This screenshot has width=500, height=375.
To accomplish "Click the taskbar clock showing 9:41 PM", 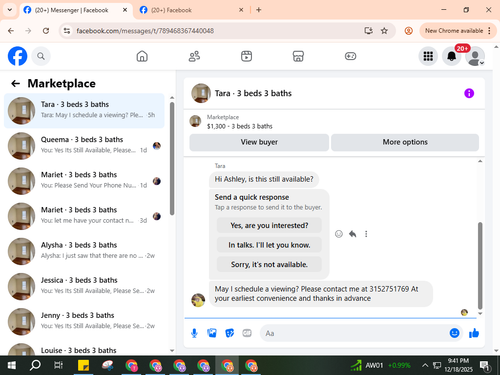I will click(x=458, y=365).
